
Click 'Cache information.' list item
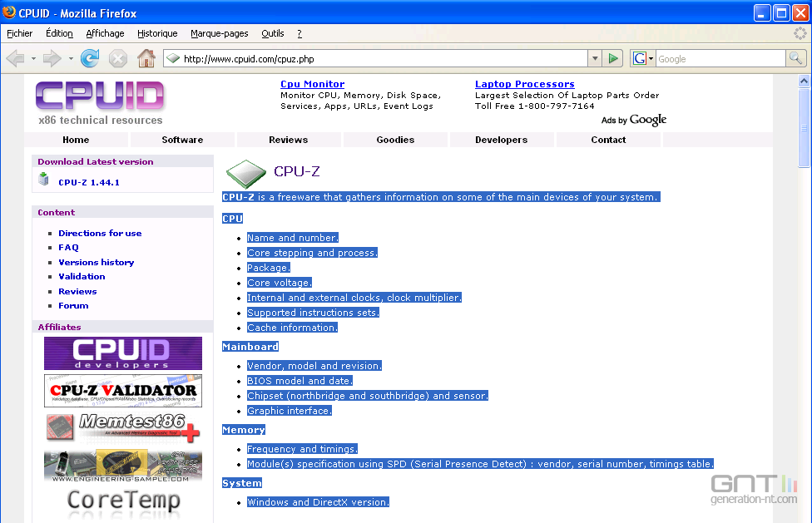pyautogui.click(x=292, y=328)
